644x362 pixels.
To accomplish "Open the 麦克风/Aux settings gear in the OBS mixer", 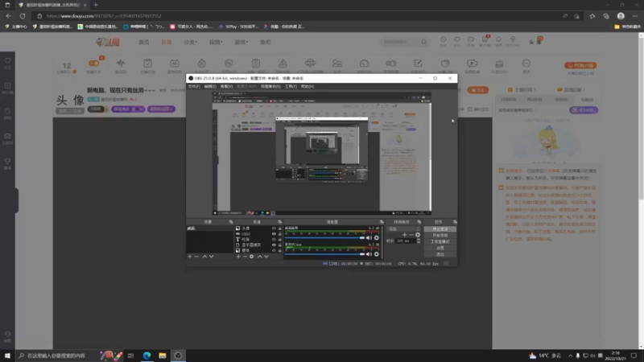I will pos(376,254).
